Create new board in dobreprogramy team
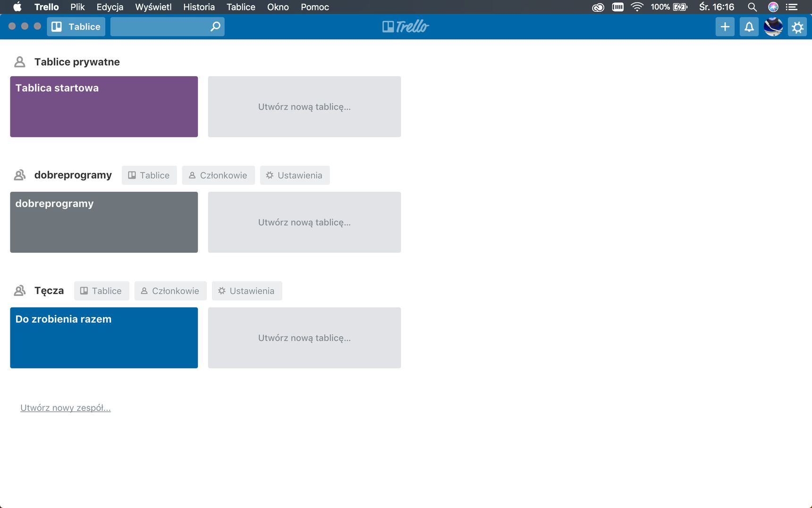This screenshot has width=812, height=508. click(304, 222)
